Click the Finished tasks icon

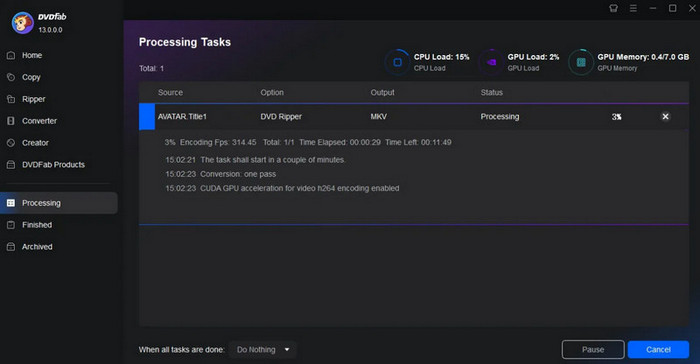coord(11,225)
